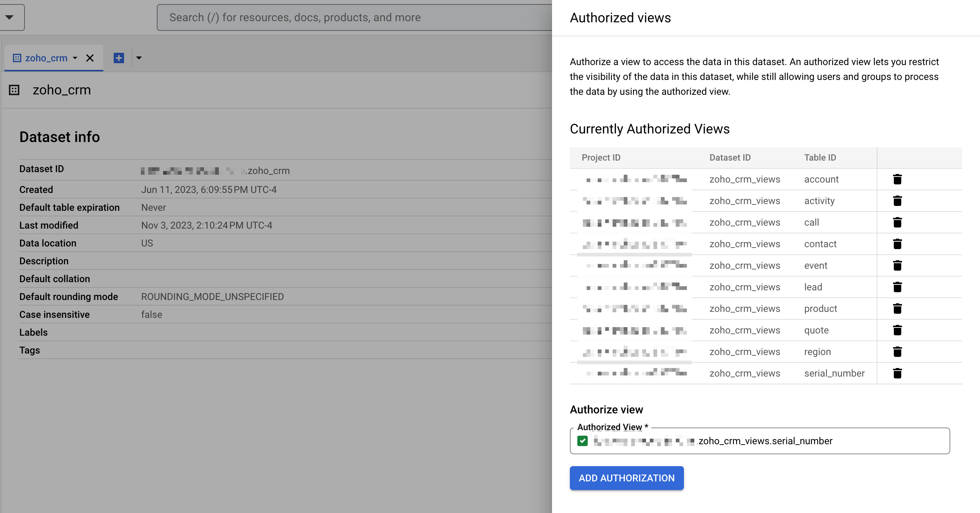Image resolution: width=980 pixels, height=513 pixels.
Task: Click the region table ID cell
Action: (817, 352)
